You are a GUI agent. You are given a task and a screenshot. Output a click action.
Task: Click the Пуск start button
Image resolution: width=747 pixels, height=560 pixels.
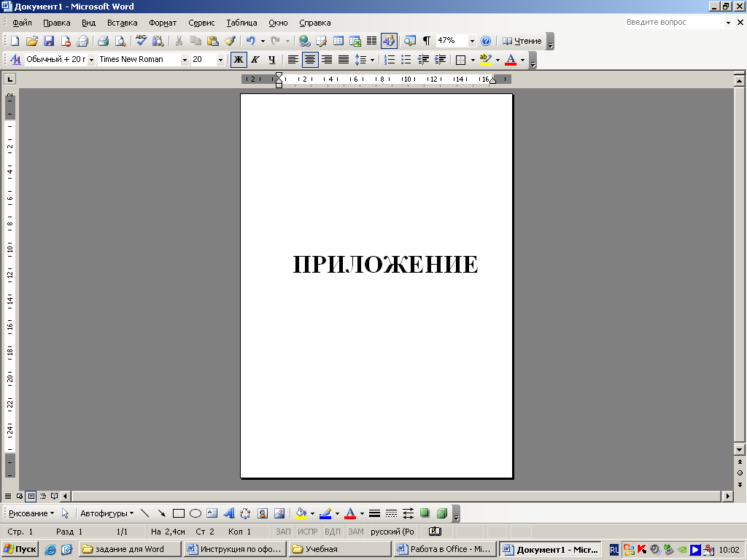pyautogui.click(x=20, y=549)
